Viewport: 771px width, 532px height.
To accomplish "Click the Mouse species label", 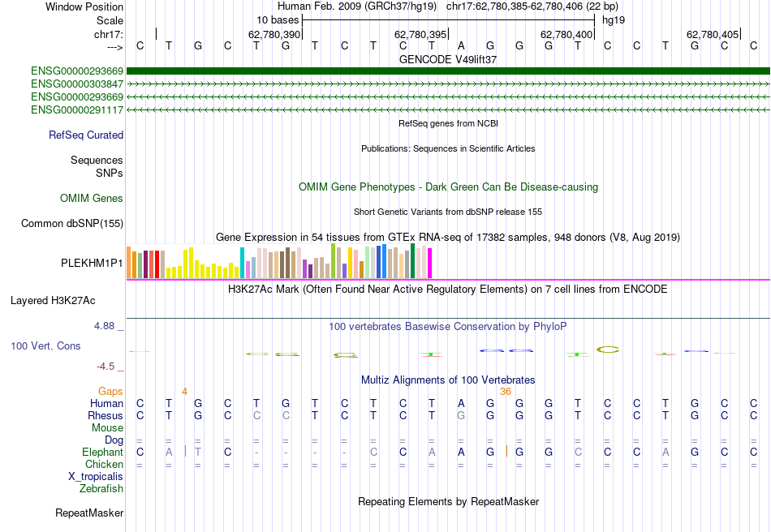I will tap(108, 428).
